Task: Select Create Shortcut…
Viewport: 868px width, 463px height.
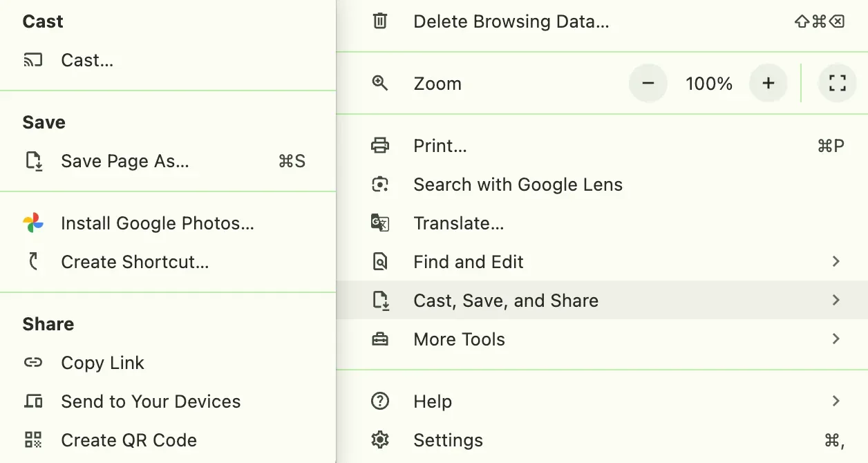Action: click(168, 262)
